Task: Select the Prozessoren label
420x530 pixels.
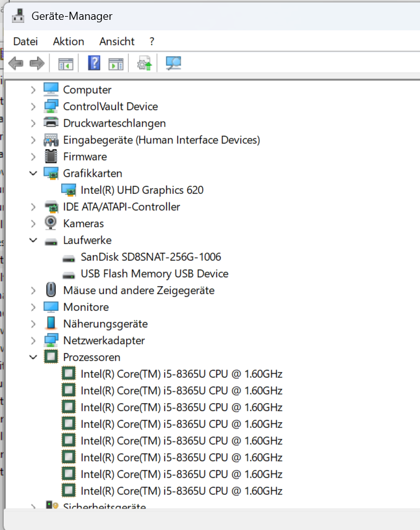Action: (92, 357)
